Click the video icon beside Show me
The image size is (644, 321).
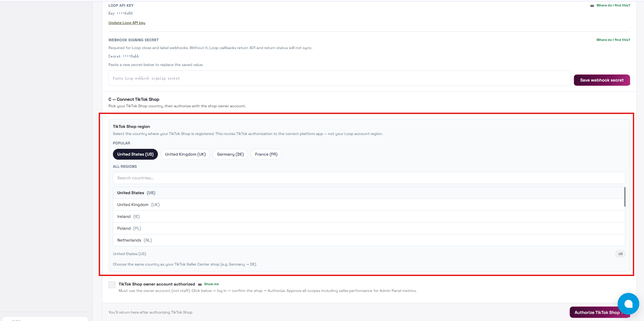click(x=200, y=284)
